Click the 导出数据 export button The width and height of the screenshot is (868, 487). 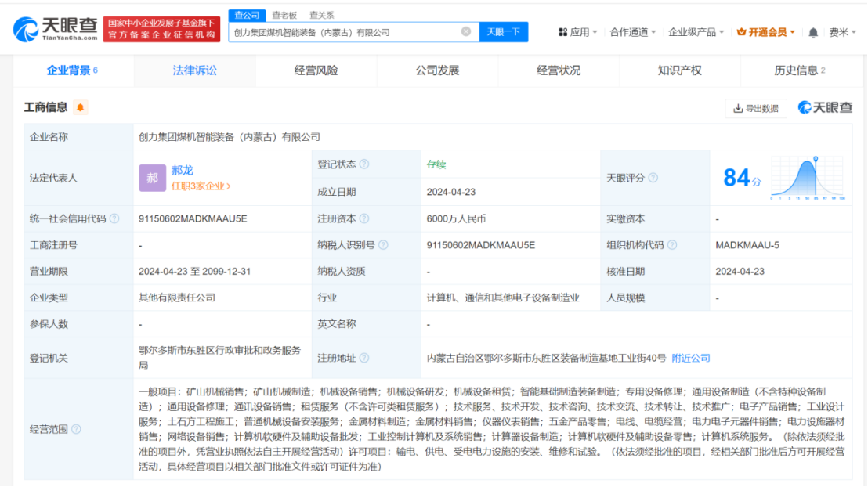756,108
